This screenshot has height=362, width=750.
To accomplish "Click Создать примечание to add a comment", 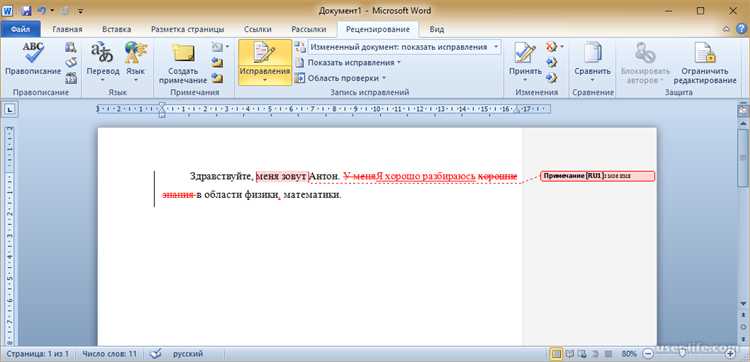I will [183, 63].
